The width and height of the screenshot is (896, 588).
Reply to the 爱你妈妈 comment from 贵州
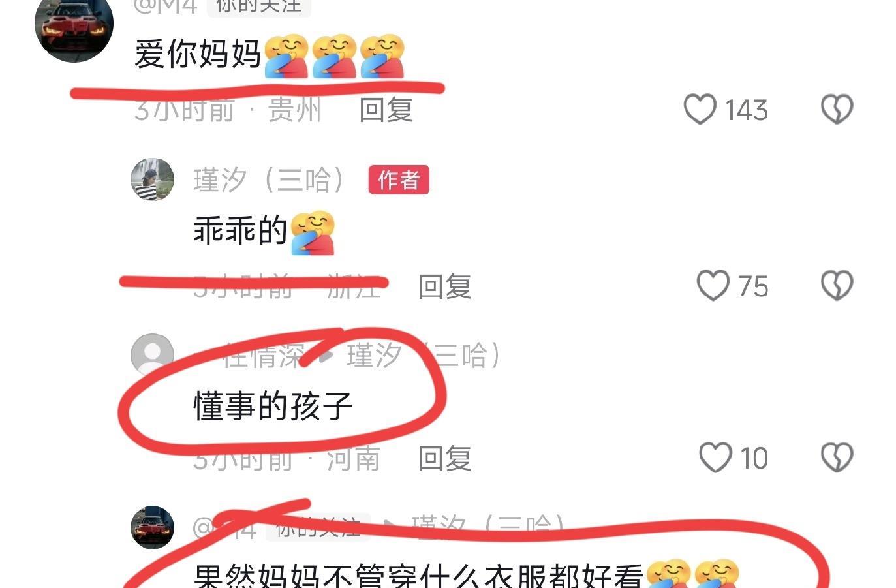click(x=386, y=110)
